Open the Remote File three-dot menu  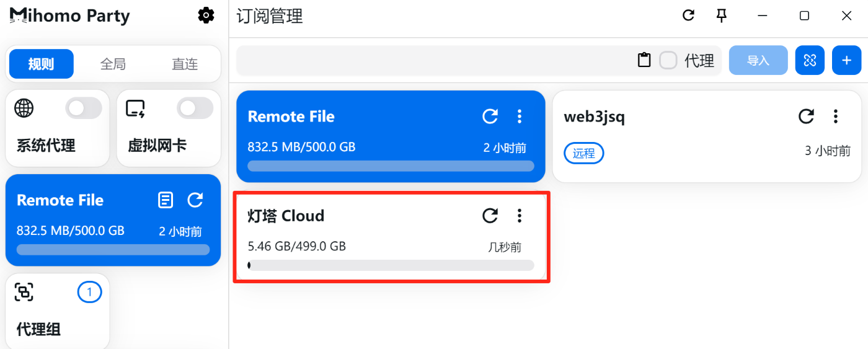[x=520, y=116]
